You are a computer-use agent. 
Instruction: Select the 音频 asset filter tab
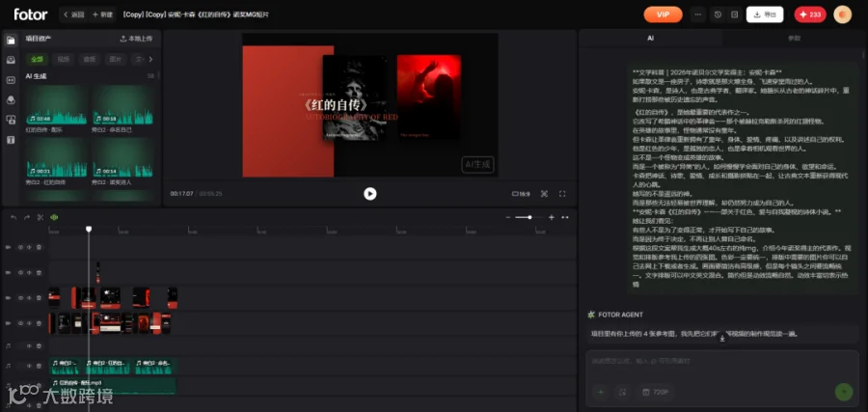(89, 59)
